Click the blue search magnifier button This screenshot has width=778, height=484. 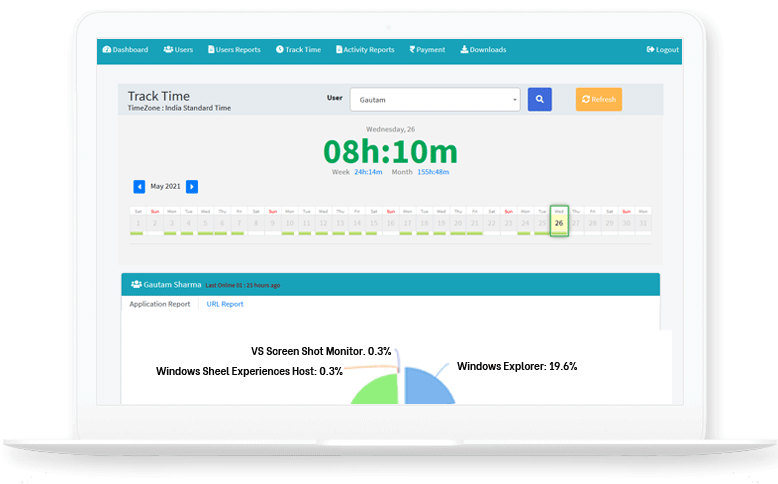(539, 99)
